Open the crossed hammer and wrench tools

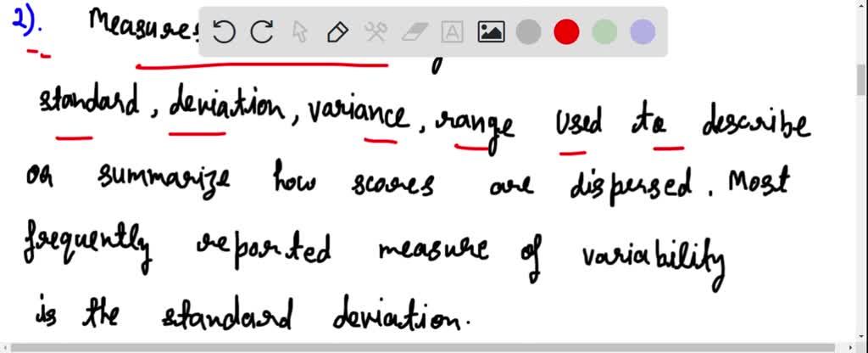[x=376, y=32]
